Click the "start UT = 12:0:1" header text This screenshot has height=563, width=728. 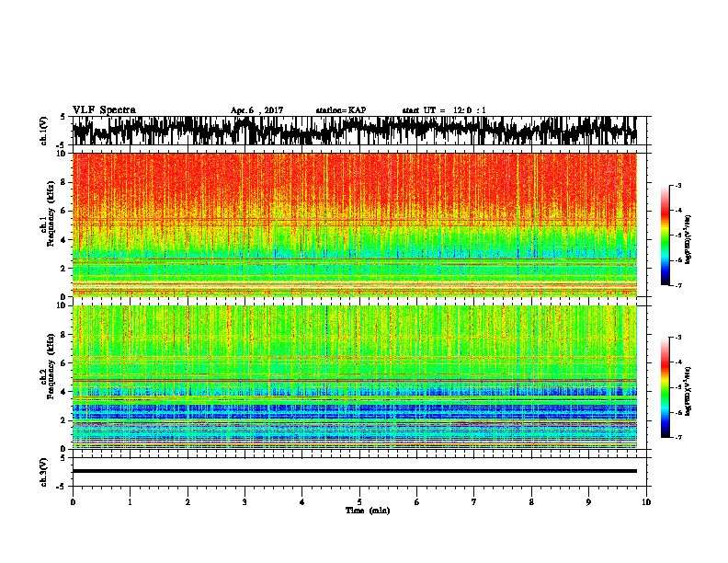point(444,110)
